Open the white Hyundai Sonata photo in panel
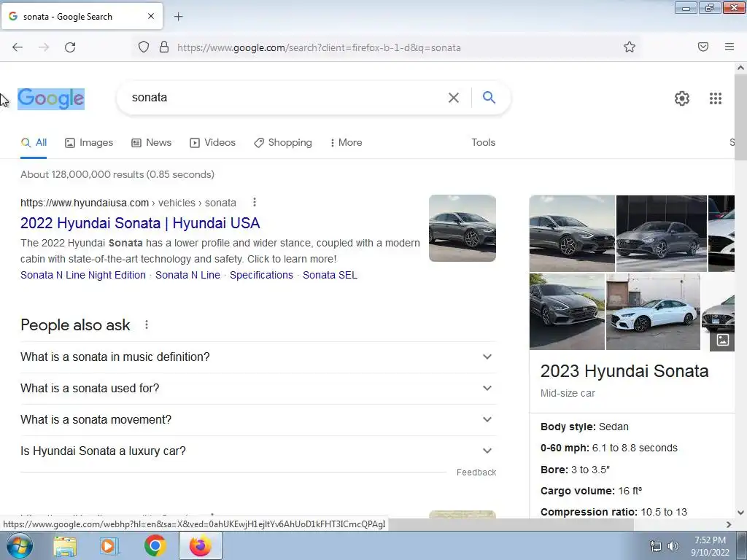The height and width of the screenshot is (560, 747). (653, 312)
